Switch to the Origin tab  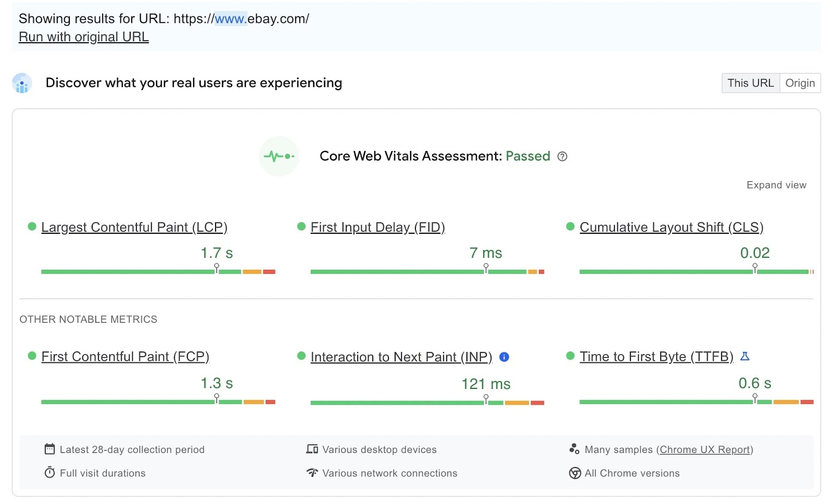(800, 83)
